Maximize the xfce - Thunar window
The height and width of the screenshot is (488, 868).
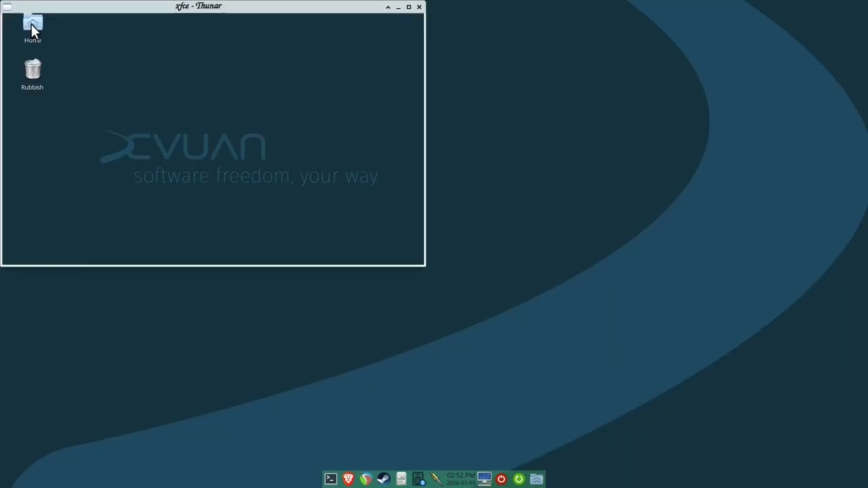[408, 7]
